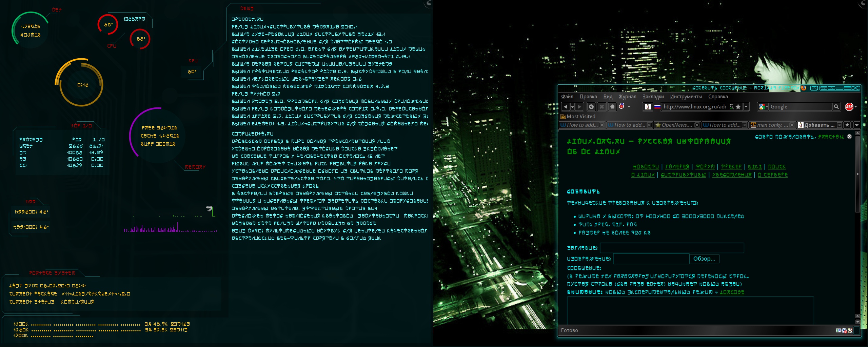This screenshot has width=868, height=347.
Task: Close the Добавить tab with its X
Action: tap(839, 125)
